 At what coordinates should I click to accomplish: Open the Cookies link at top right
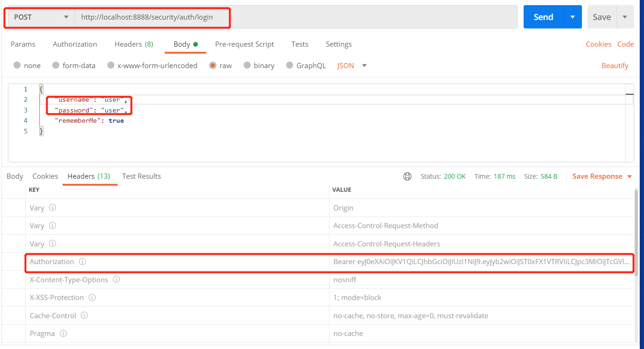[599, 44]
